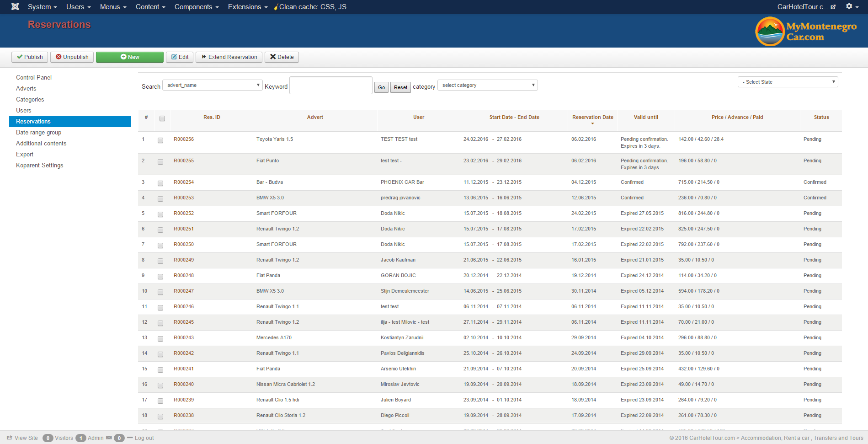Select checkbox for row R000254
The height and width of the screenshot is (444, 868).
(160, 183)
